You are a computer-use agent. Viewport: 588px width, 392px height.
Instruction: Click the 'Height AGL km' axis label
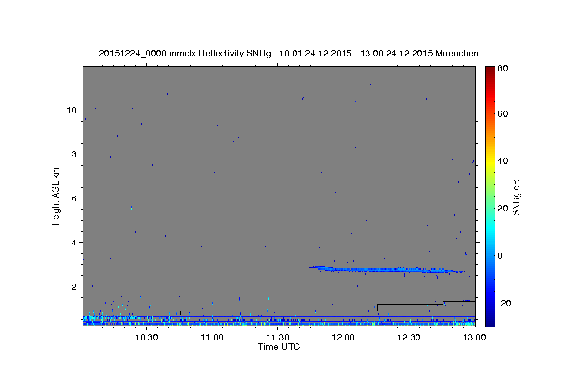tap(56, 196)
